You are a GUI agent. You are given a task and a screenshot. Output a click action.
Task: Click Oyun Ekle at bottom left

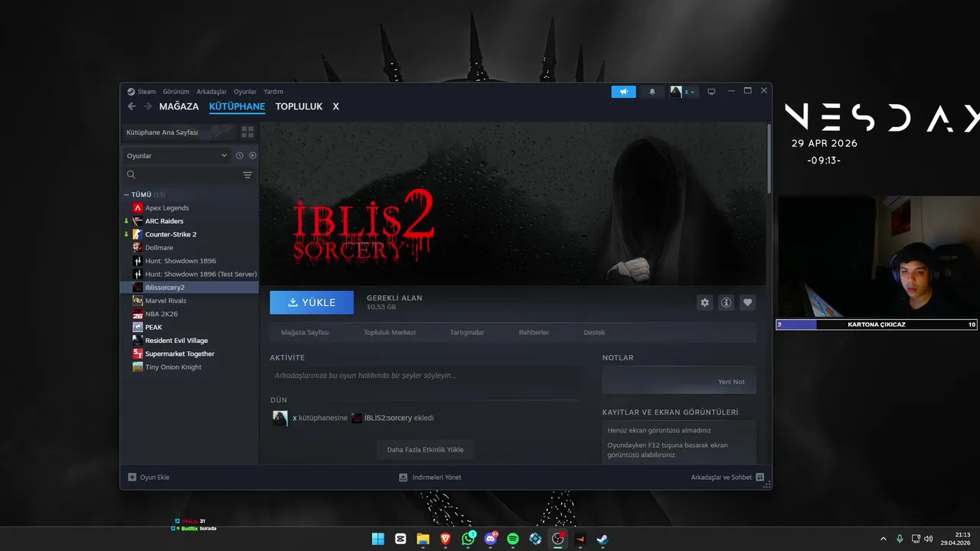[149, 477]
